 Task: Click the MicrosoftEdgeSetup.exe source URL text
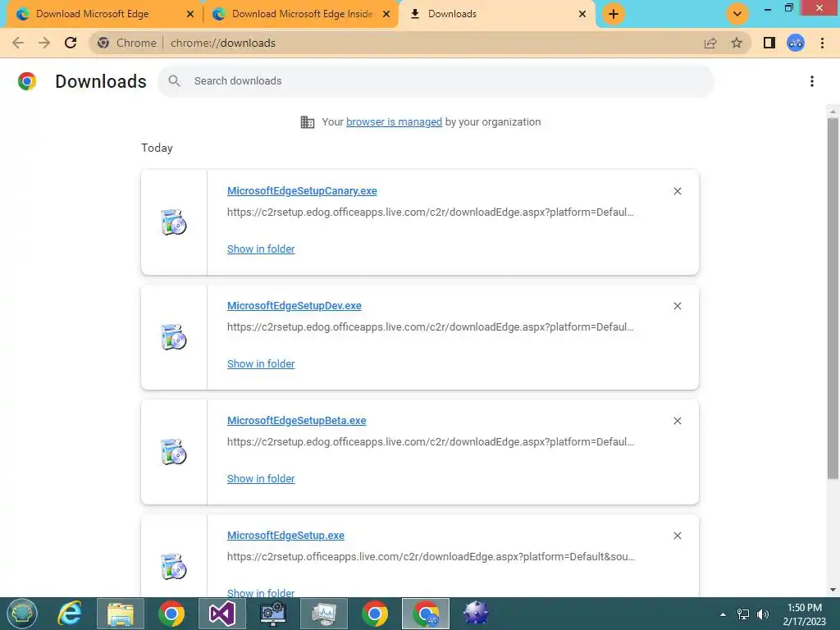431,557
